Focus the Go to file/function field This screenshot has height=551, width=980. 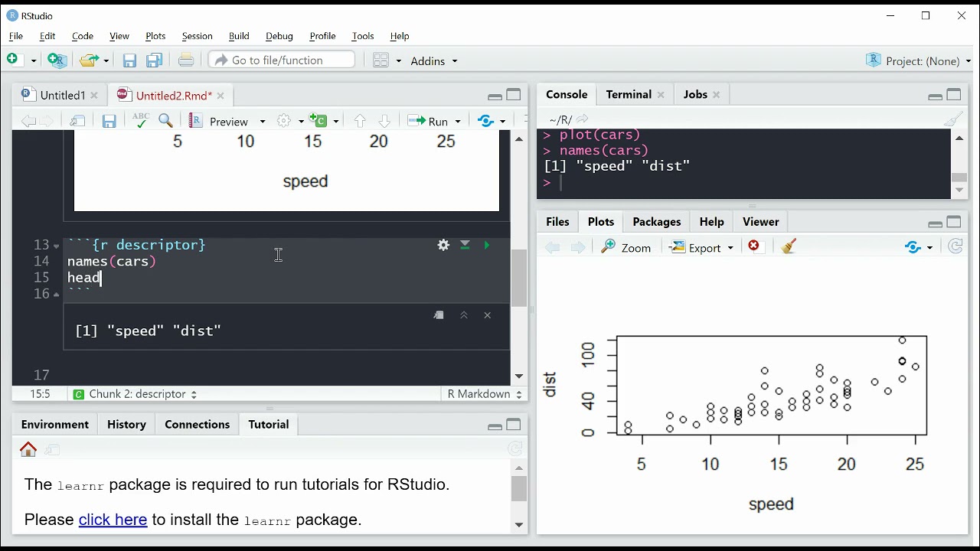coord(282,60)
